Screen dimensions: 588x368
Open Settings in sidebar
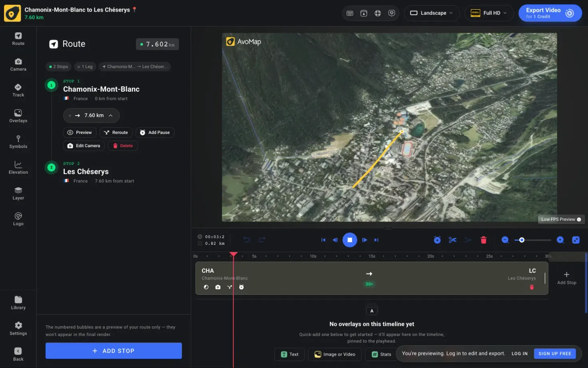(x=18, y=329)
